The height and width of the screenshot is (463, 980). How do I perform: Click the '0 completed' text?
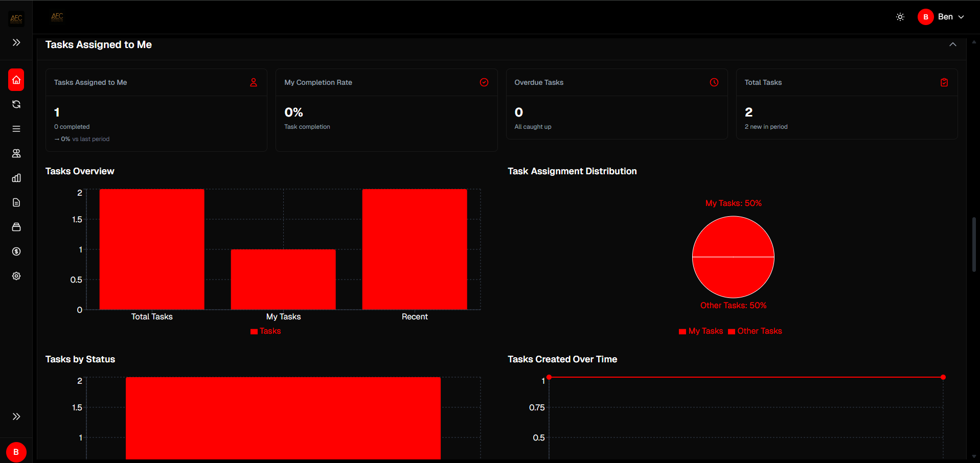[72, 127]
